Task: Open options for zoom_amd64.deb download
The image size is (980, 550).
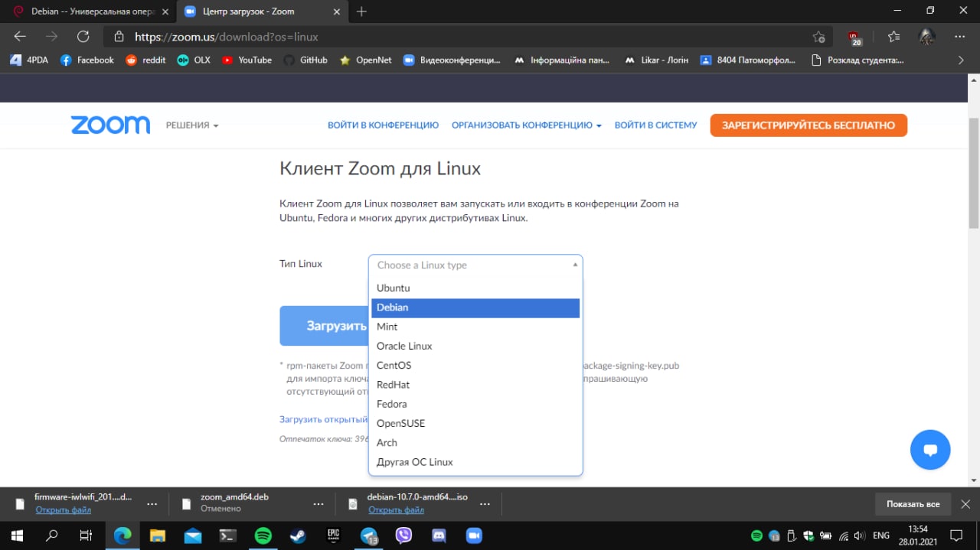Action: click(x=318, y=504)
